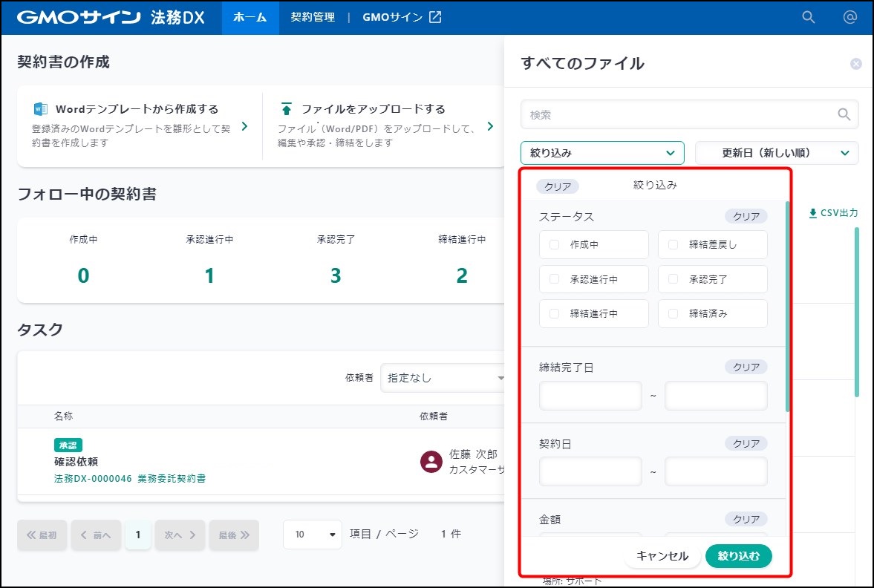Viewport: 874px width, 588px height.
Task: Check the 承認進行中 status checkbox
Action: [x=554, y=279]
